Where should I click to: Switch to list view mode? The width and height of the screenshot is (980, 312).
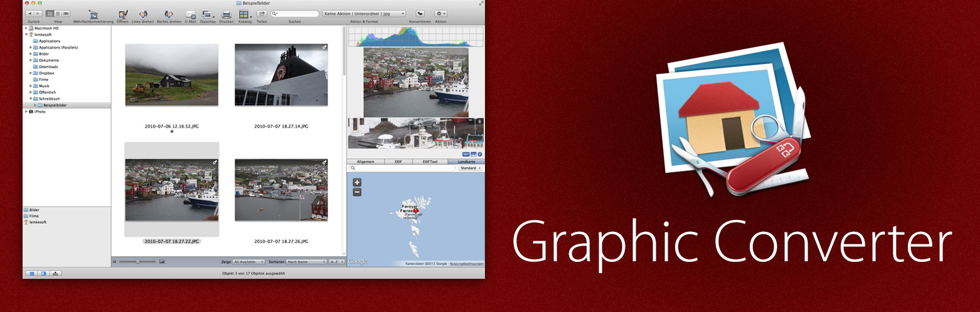click(x=58, y=13)
